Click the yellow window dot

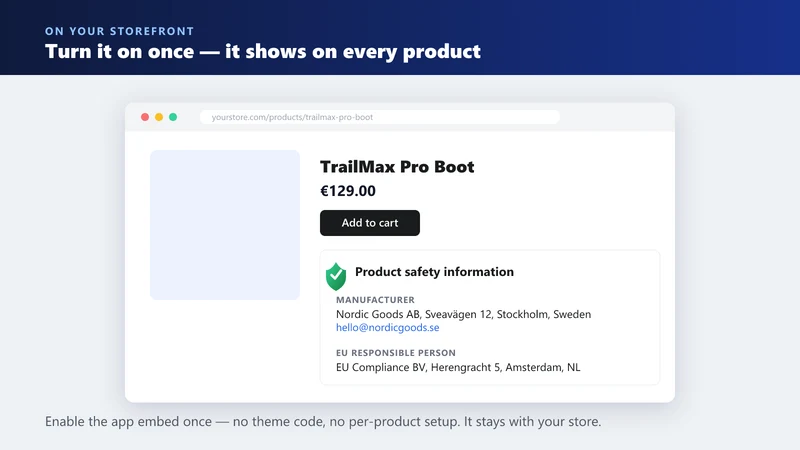[159, 117]
